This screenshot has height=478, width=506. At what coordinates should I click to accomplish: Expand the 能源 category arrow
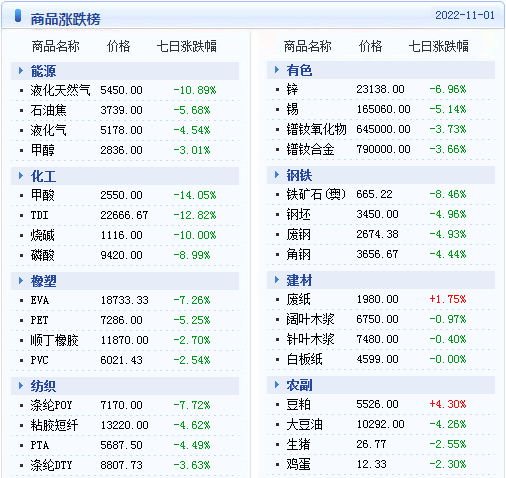[x=21, y=70]
